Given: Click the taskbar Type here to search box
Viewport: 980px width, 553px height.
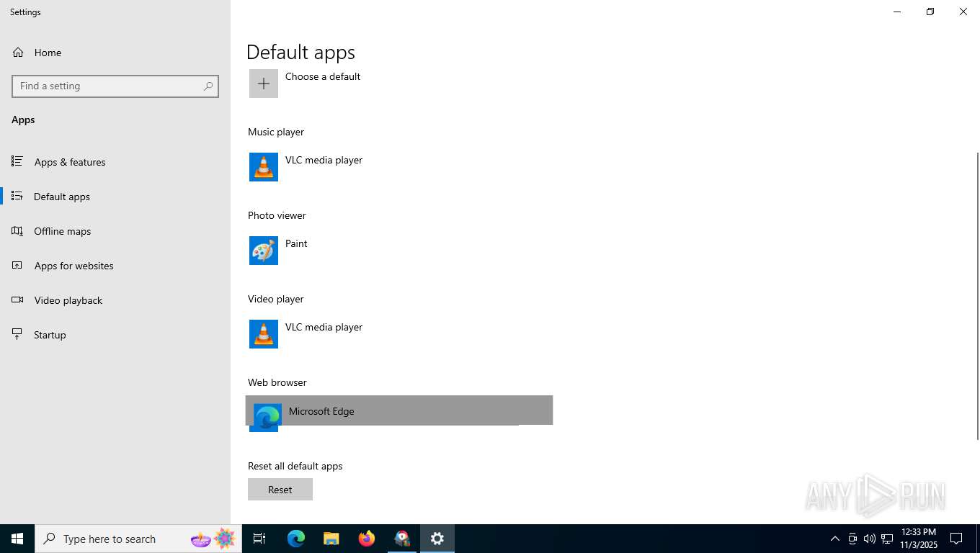Looking at the screenshot, I should 138,539.
